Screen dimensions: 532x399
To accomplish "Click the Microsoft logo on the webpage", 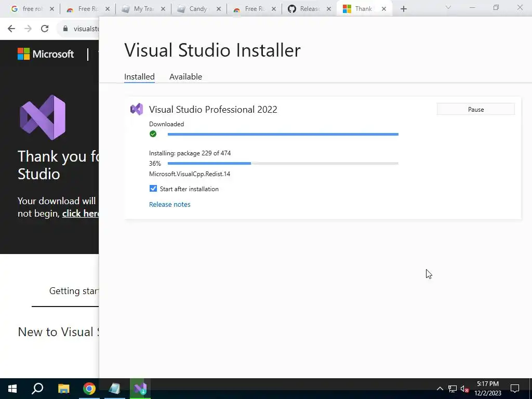I will coord(46,54).
